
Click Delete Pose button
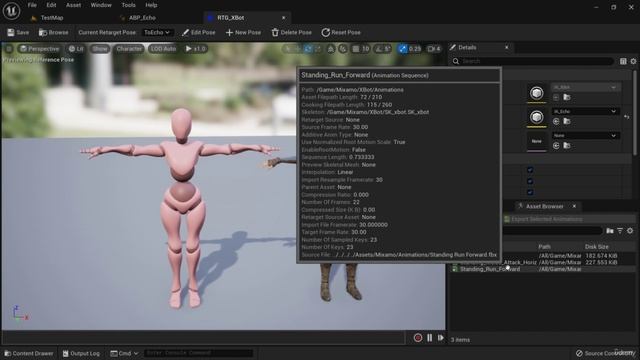(x=291, y=32)
